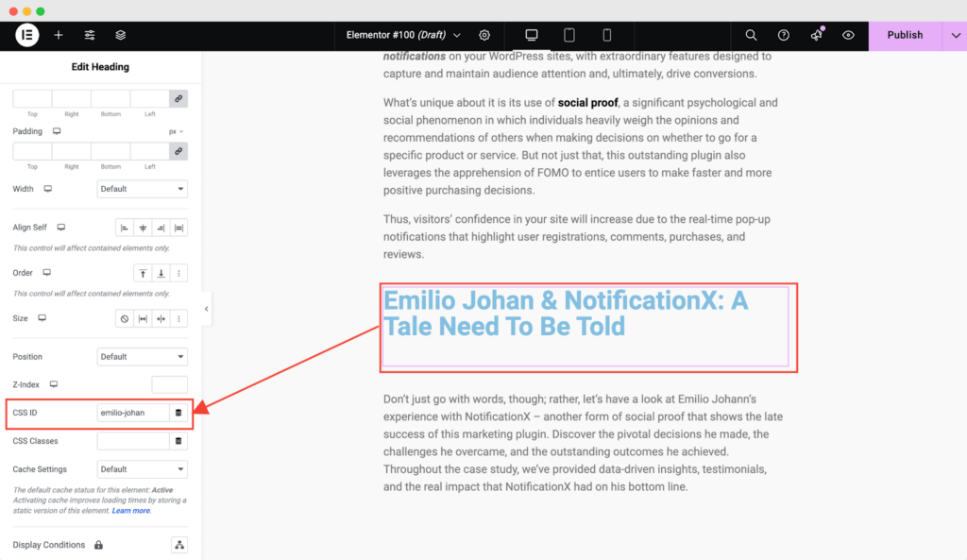Click the Elementor logo icon
Viewport: 967px width, 560px height.
coord(26,35)
